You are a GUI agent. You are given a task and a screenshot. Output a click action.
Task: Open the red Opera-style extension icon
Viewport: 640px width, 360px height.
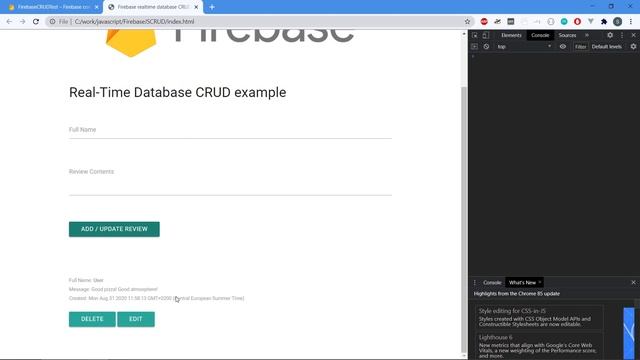point(577,22)
